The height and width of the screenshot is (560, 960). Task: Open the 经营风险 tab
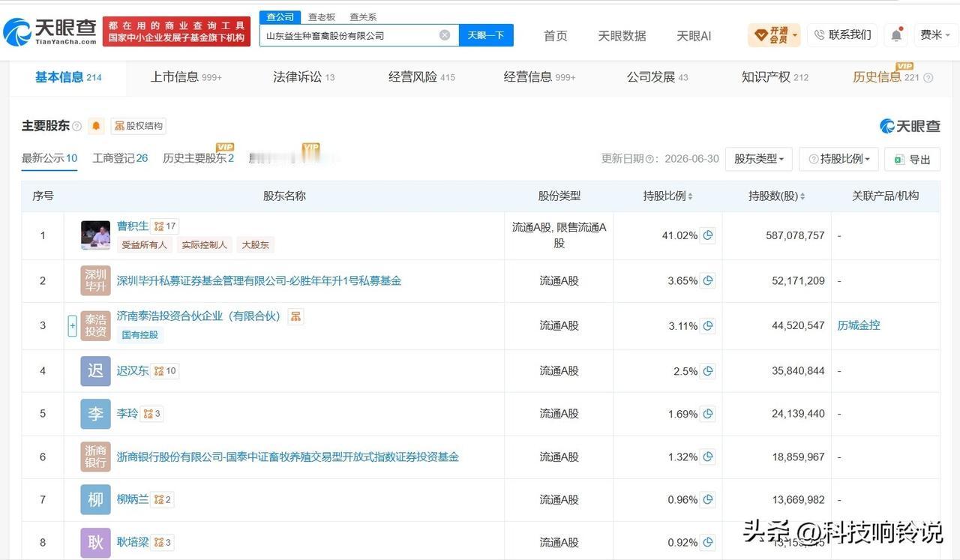coord(421,77)
